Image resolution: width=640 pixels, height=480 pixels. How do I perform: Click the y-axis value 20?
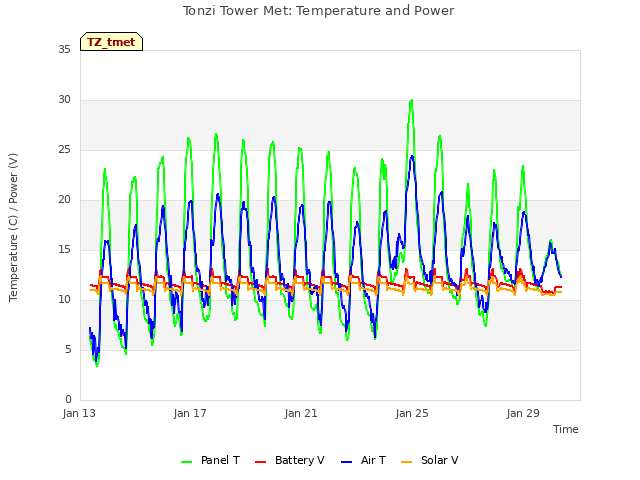point(64,200)
